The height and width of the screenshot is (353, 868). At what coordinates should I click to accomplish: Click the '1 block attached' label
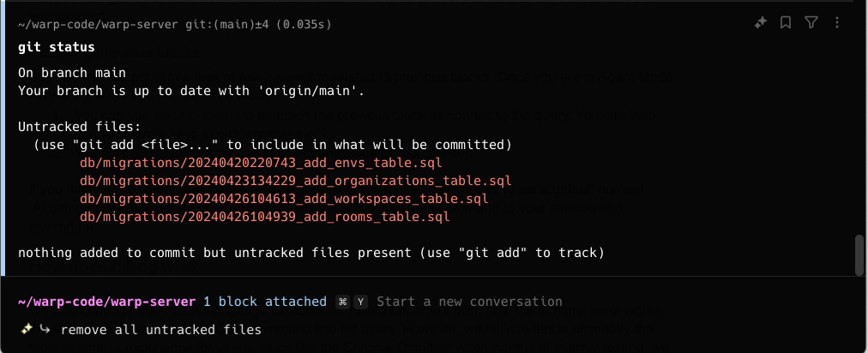[264, 302]
